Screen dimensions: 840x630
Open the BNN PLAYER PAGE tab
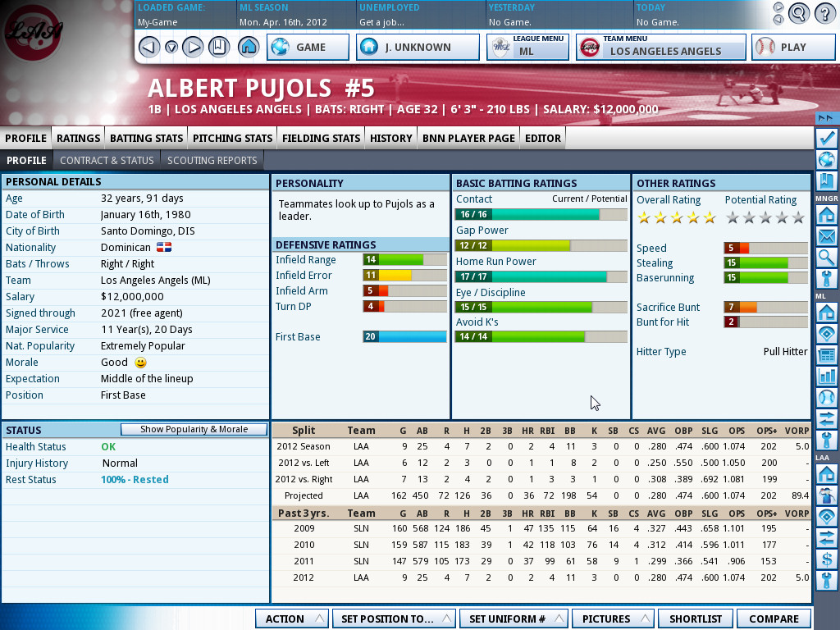[468, 138]
